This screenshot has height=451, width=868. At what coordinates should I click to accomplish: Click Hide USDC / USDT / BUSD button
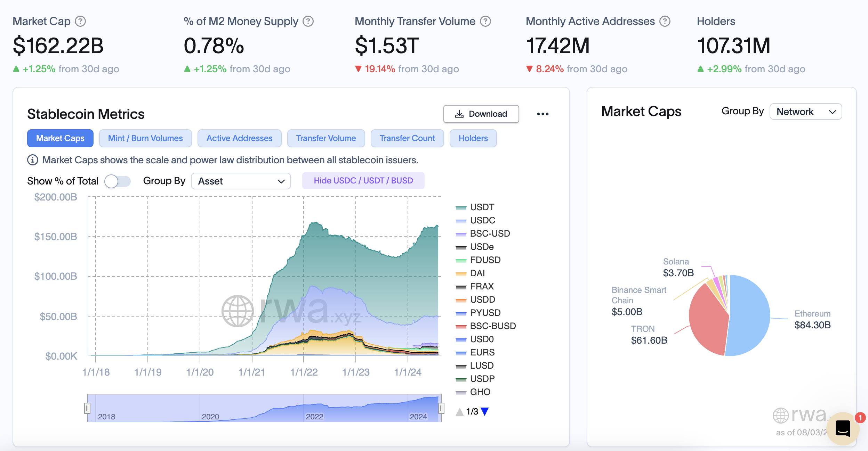click(363, 181)
